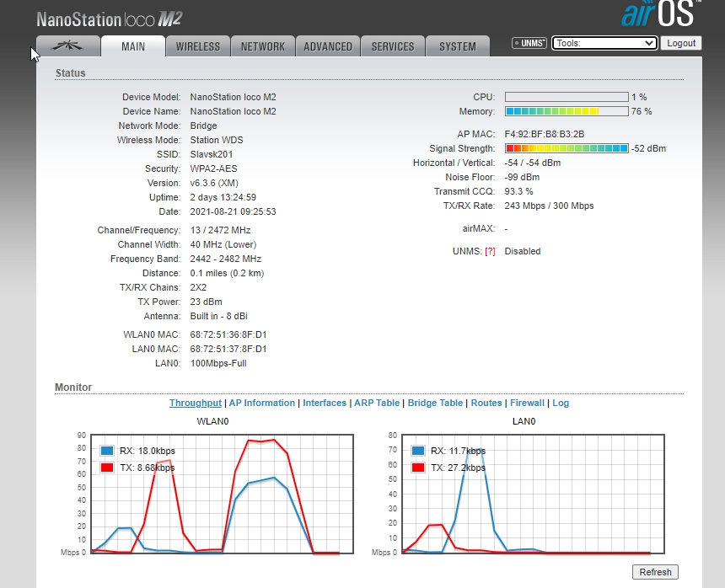This screenshot has width=725, height=588.
Task: Show the Throughput monitor
Action: (x=195, y=403)
